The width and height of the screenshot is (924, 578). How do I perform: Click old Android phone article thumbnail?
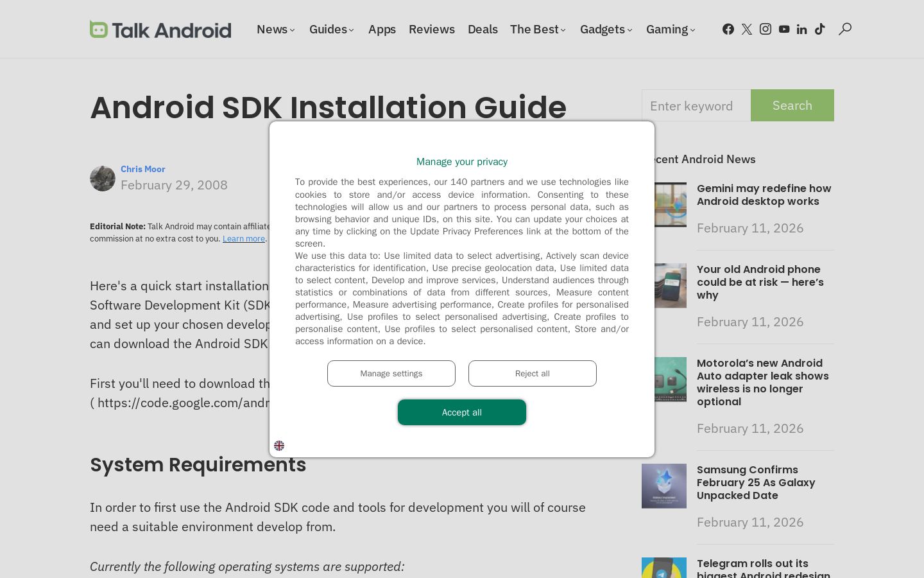coord(664,285)
